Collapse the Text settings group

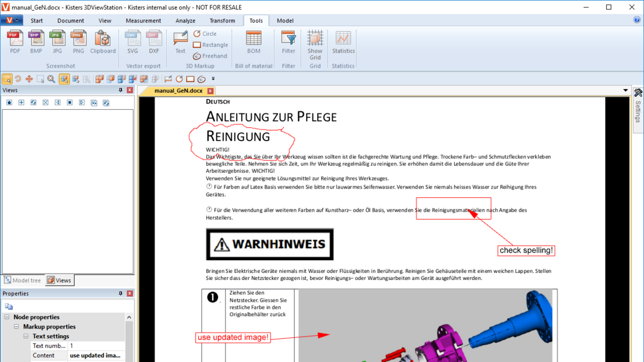(x=26, y=336)
